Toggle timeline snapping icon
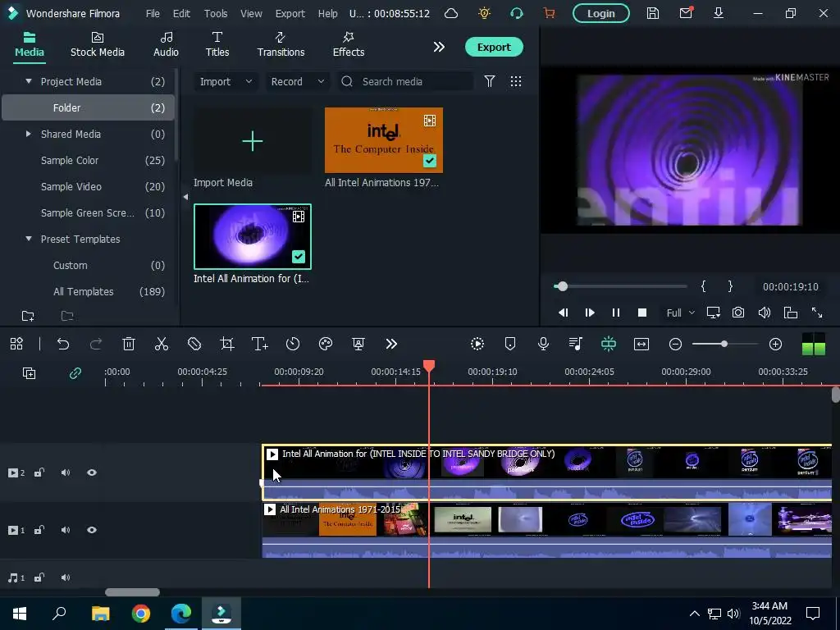Image resolution: width=840 pixels, height=630 pixels. tap(609, 344)
